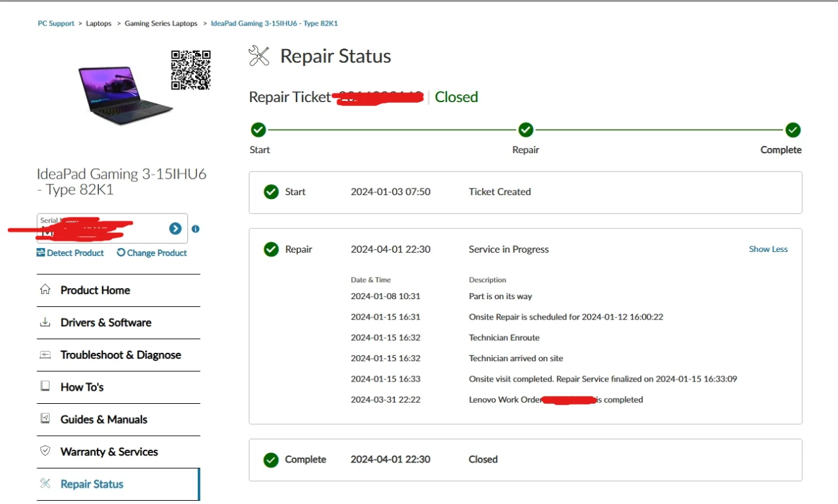Click 'Technician Enroute' entry
Image resolution: width=838 pixels, height=504 pixels.
click(x=504, y=338)
